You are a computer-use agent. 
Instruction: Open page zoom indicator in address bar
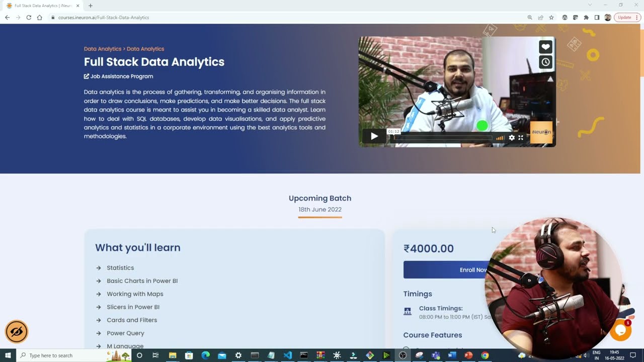click(x=530, y=18)
